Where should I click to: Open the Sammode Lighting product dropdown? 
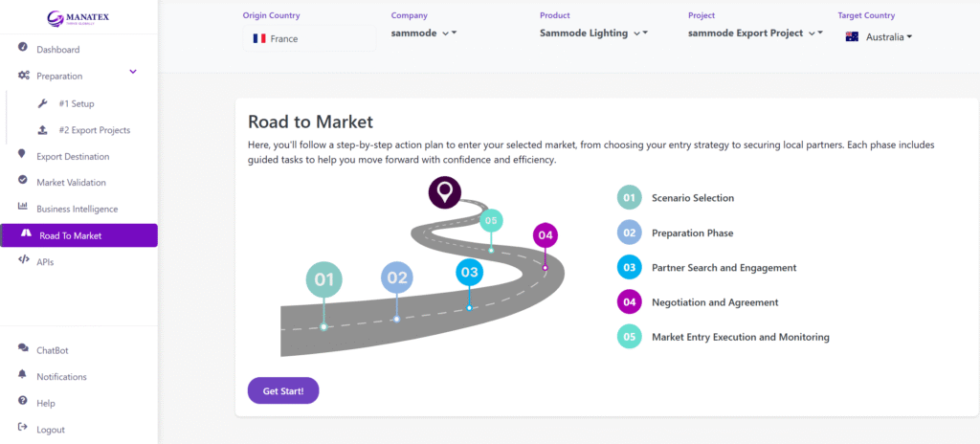coord(593,33)
